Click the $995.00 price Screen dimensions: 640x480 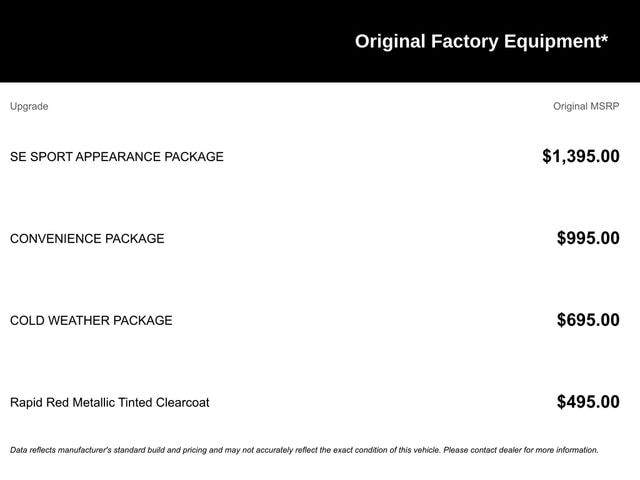588,238
